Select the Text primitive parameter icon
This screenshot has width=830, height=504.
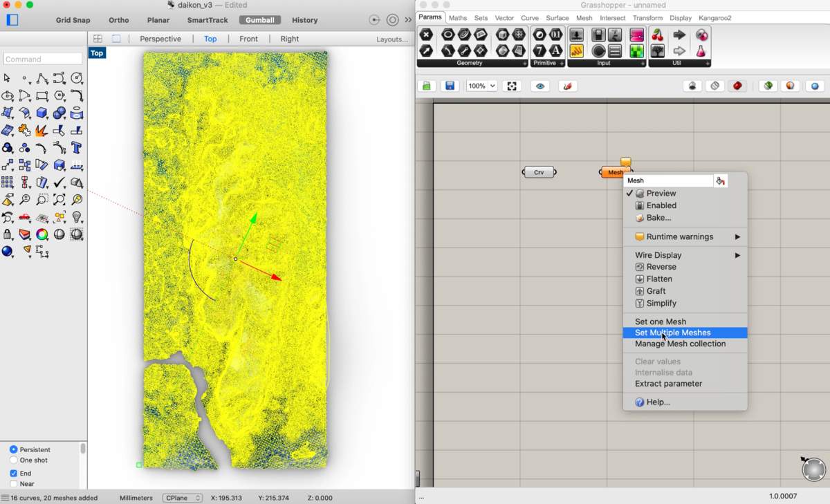pos(555,50)
